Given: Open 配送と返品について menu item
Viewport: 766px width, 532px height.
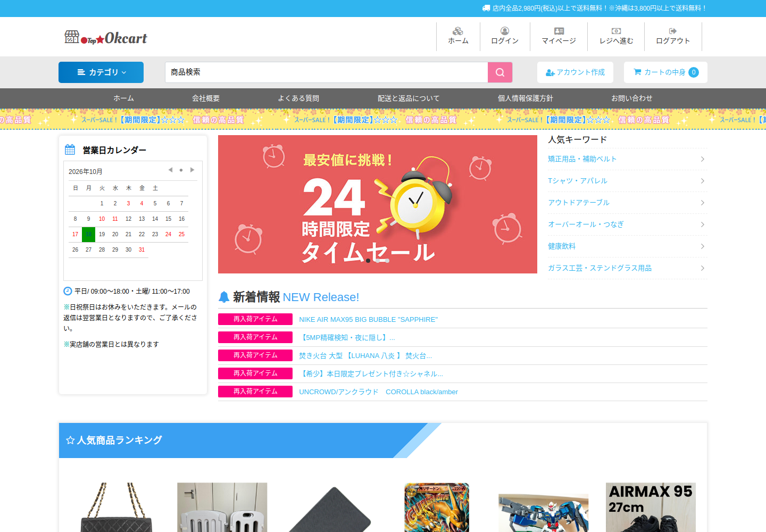Looking at the screenshot, I should coord(409,98).
